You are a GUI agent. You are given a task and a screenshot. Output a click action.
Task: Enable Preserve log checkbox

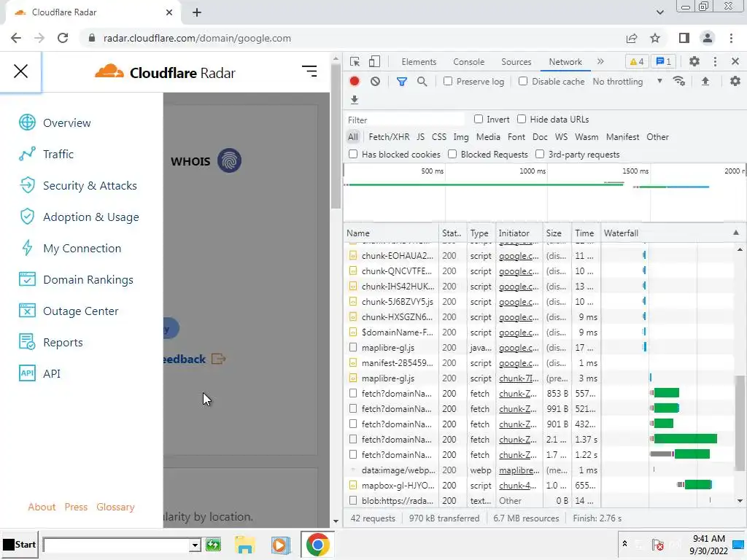click(x=448, y=82)
